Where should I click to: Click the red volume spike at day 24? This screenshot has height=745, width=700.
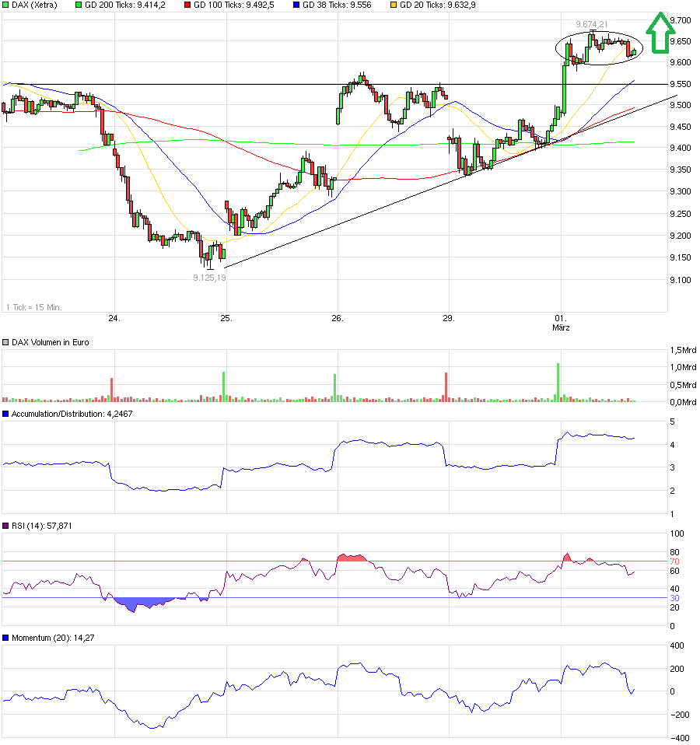tap(112, 390)
